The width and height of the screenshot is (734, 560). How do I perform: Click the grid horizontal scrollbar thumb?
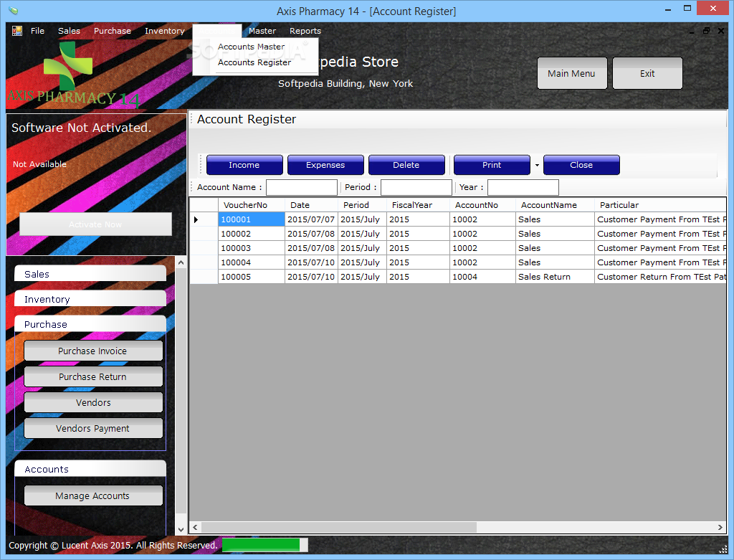(339, 527)
